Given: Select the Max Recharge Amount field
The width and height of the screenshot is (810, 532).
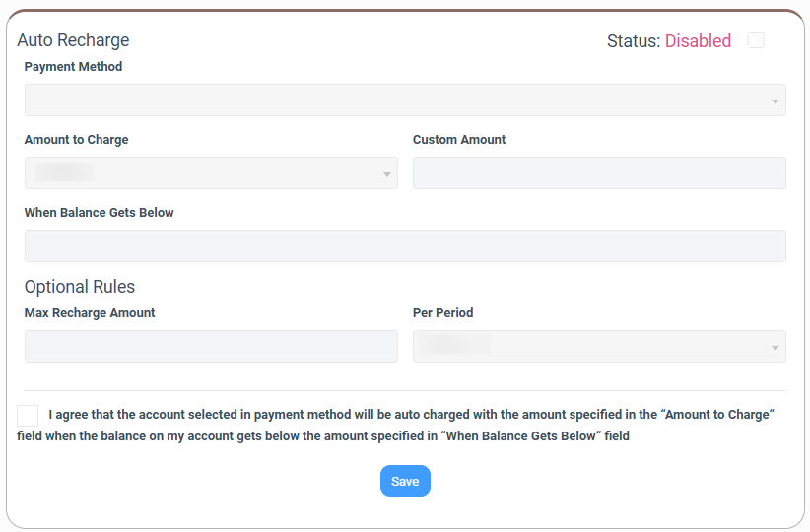Looking at the screenshot, I should point(211,346).
